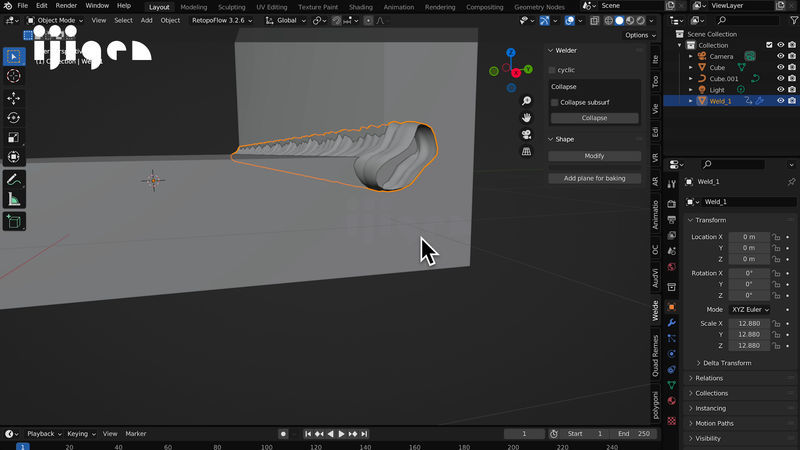Play the animation forward
800x450 pixels.
tap(341, 434)
